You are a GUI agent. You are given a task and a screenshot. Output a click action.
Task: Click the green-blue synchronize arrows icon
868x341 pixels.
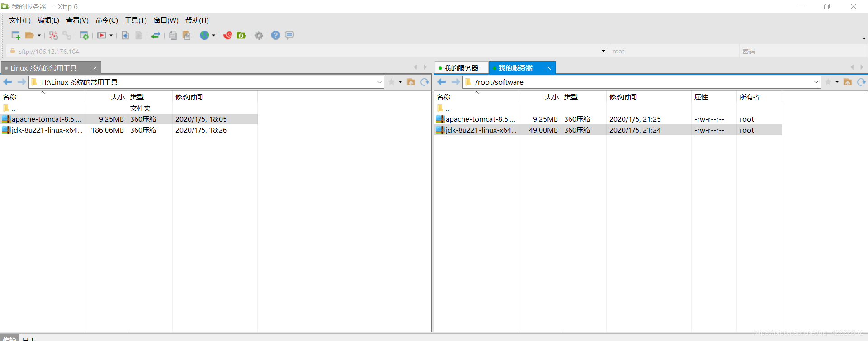click(x=156, y=35)
